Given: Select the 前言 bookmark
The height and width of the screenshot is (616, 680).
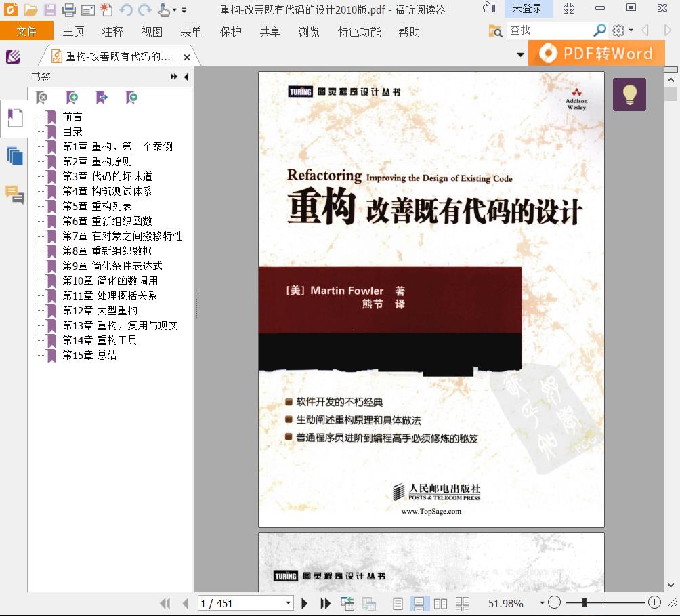Looking at the screenshot, I should pos(72,117).
